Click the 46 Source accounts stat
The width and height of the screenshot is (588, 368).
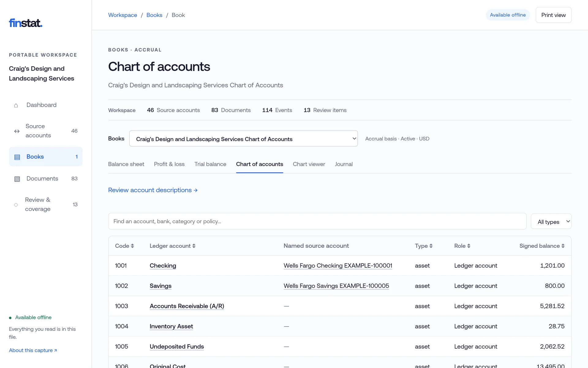(x=173, y=110)
